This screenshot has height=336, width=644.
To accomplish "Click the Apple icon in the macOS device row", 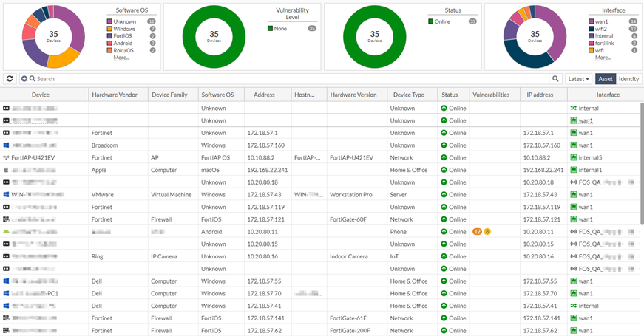I will [x=6, y=170].
